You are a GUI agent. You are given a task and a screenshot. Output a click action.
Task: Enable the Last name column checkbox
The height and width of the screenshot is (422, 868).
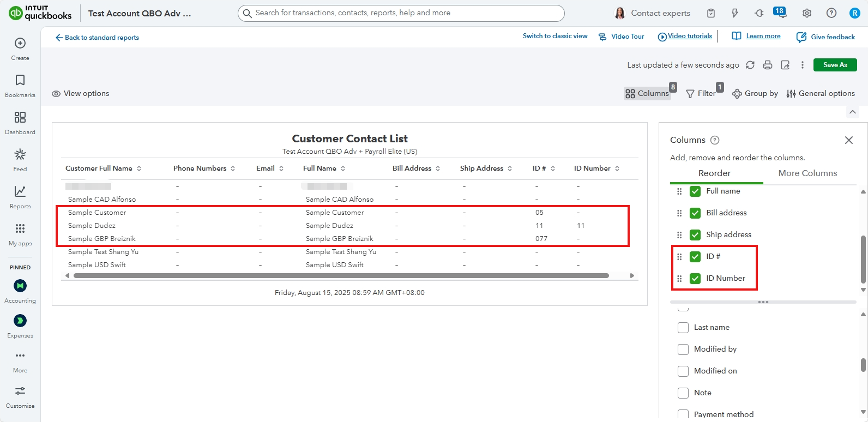pos(683,328)
